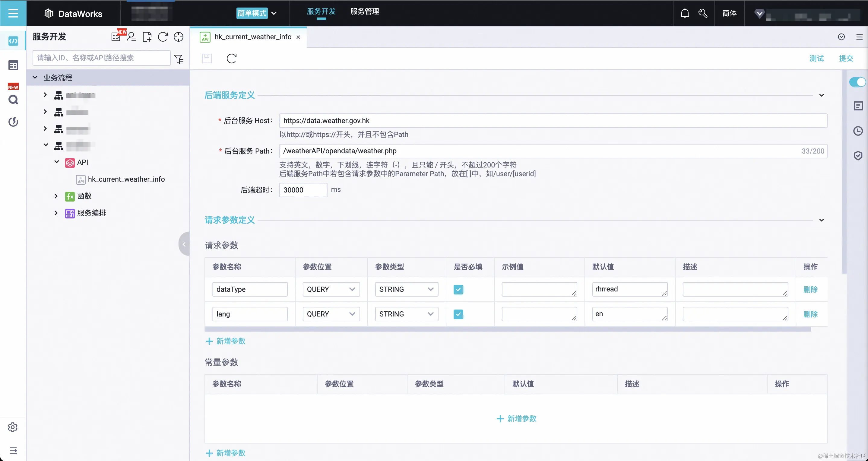Open dataType parameter type STRING dropdown
The width and height of the screenshot is (868, 461).
pyautogui.click(x=406, y=289)
